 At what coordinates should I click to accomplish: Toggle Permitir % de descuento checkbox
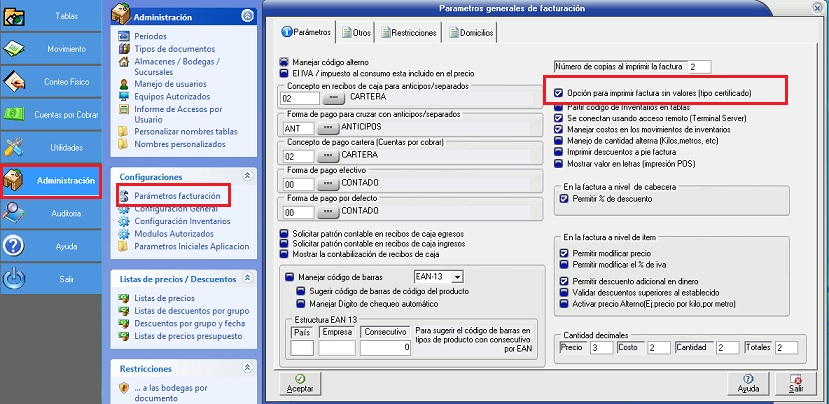[565, 199]
